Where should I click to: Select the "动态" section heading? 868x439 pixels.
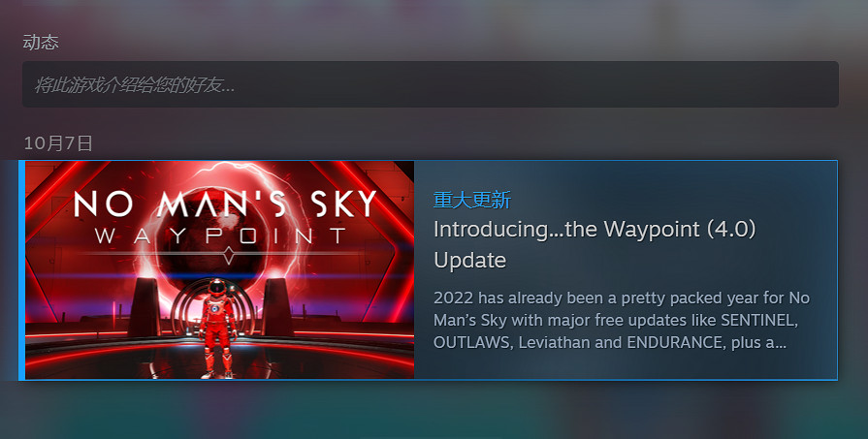(x=41, y=42)
